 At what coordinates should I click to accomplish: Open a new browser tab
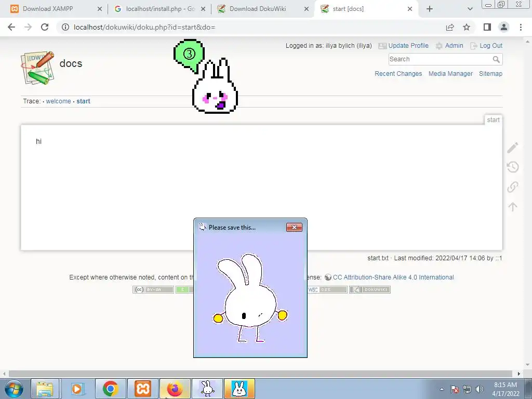tap(430, 9)
